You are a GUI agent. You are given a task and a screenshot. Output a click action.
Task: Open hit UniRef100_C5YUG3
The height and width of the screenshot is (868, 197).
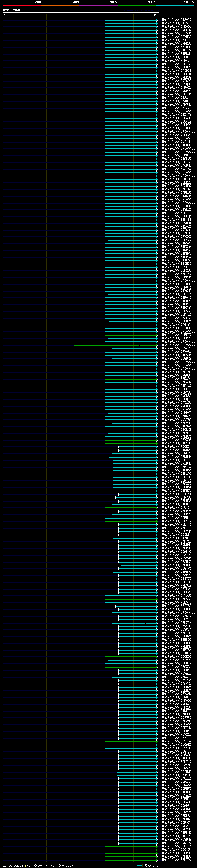(x=176, y=37)
